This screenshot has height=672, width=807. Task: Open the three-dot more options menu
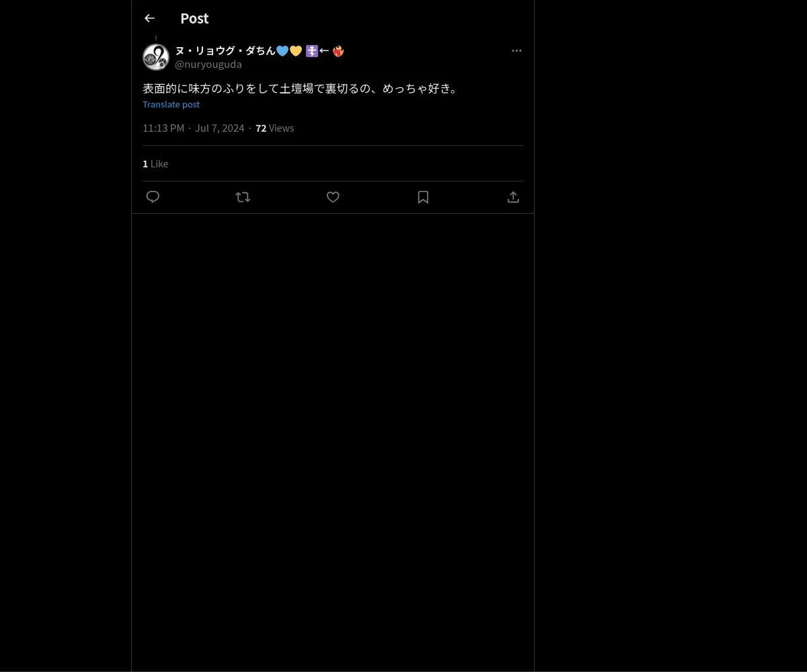point(516,50)
